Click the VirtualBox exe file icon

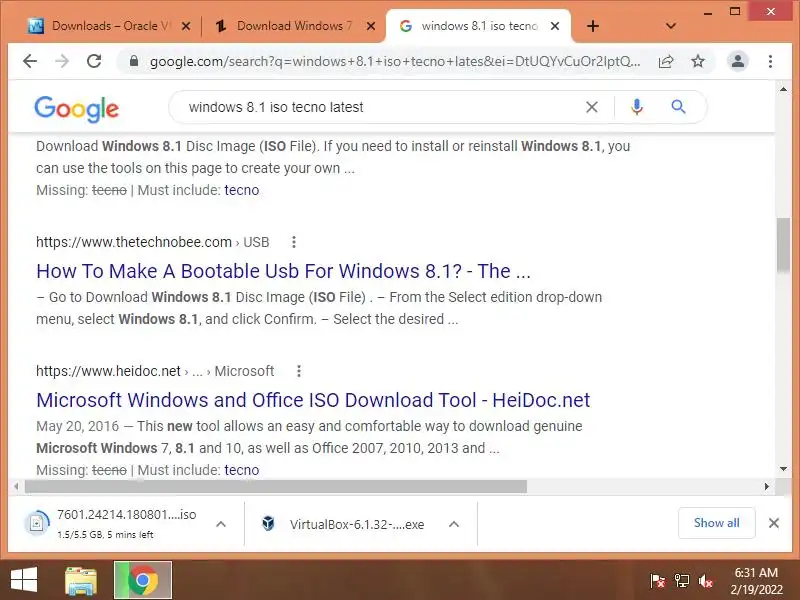[x=268, y=524]
